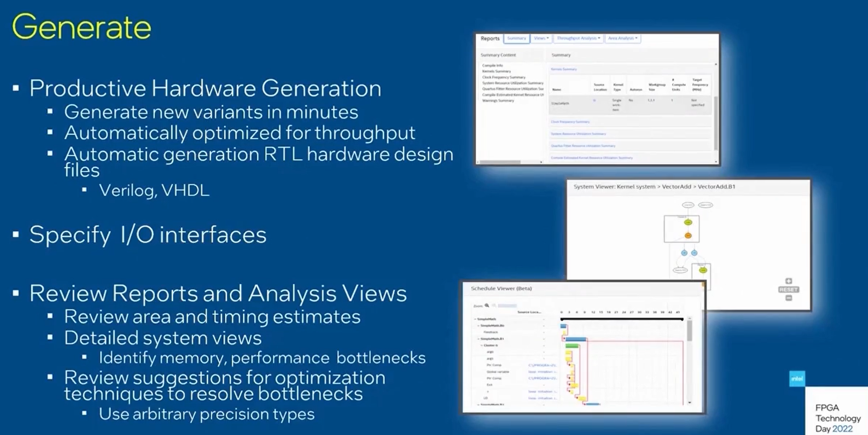Screen dimensions: 868x435
Task: Click the Intel logo badge
Action: [x=797, y=379]
